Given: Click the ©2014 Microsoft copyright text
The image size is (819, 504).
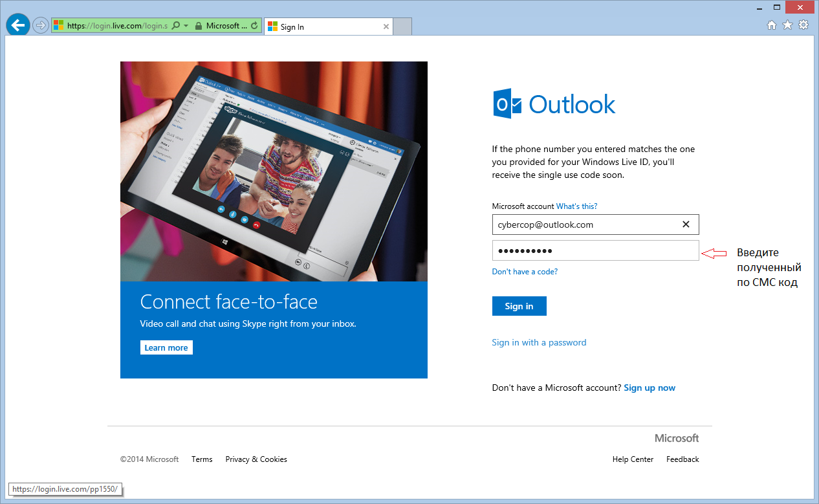Looking at the screenshot, I should 149,459.
